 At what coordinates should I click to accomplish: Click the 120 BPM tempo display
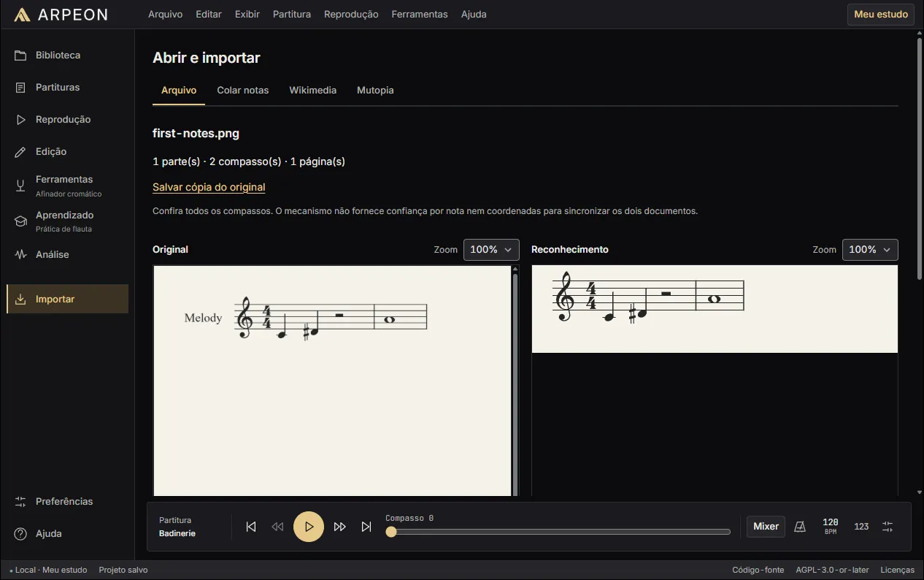[831, 527]
